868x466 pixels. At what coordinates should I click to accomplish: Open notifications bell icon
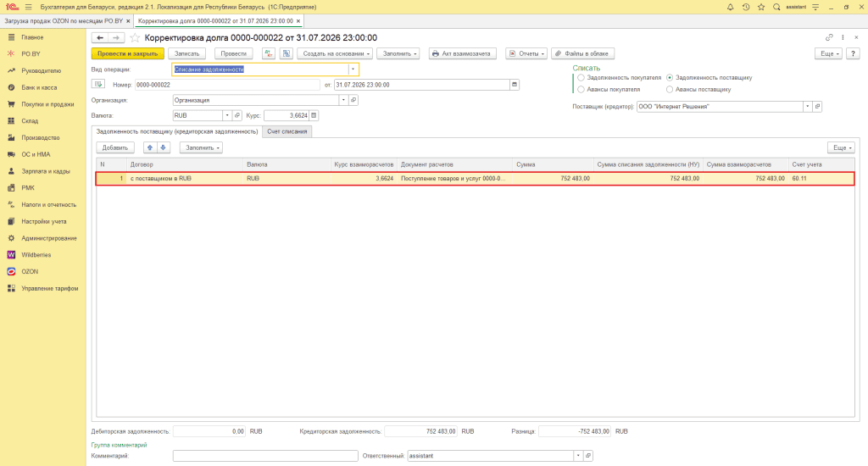(730, 7)
